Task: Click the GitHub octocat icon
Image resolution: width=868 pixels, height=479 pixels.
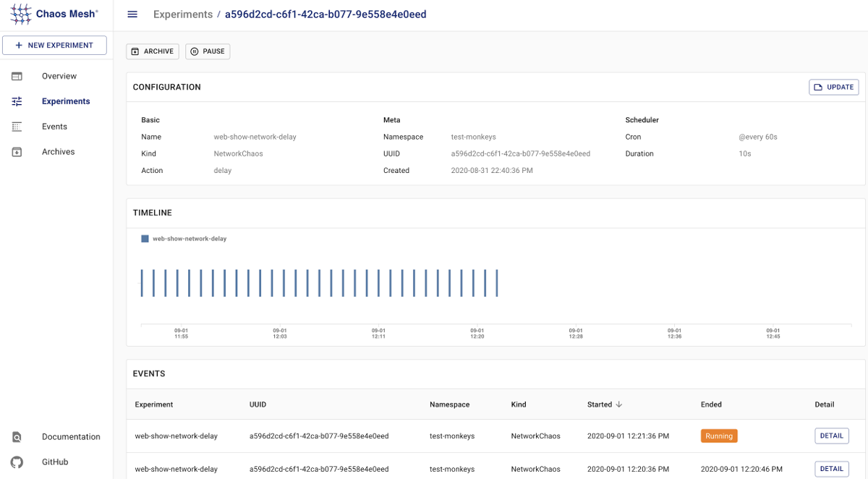Action: pos(17,462)
